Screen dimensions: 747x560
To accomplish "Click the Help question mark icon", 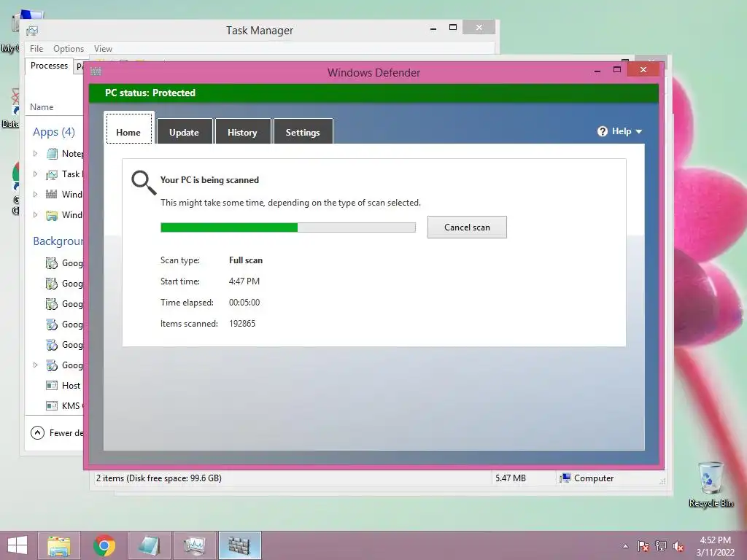I will (602, 131).
